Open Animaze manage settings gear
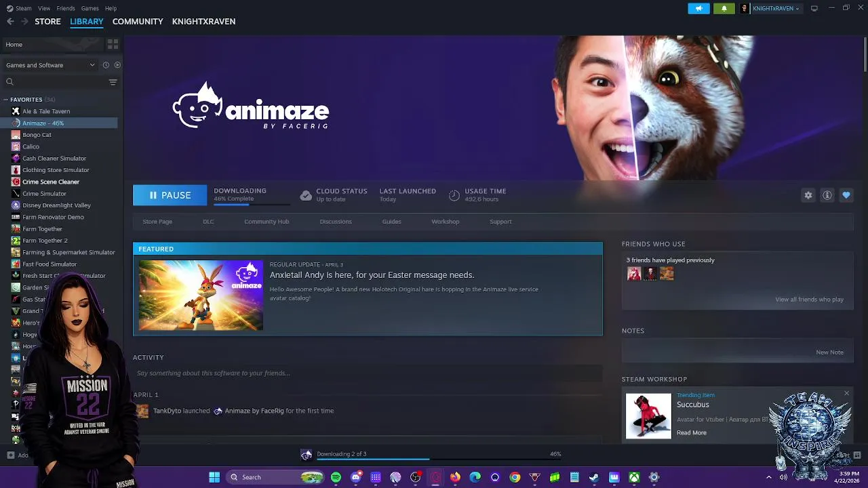This screenshot has width=868, height=488. pos(808,195)
